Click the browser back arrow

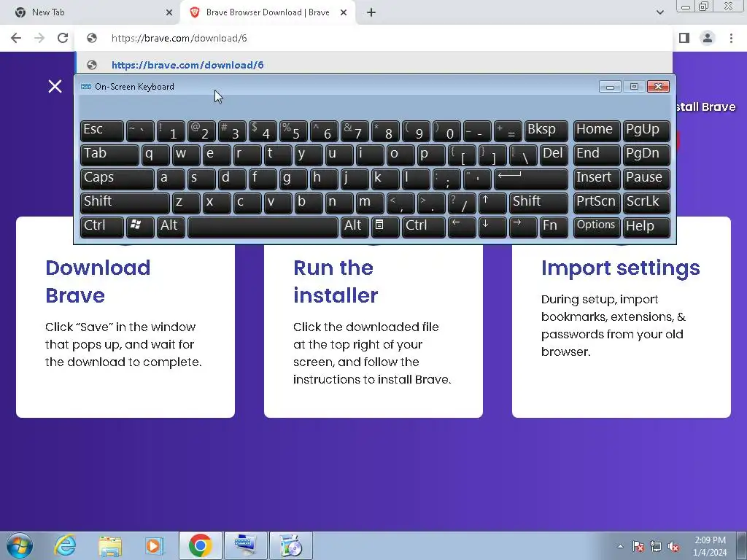click(x=16, y=38)
